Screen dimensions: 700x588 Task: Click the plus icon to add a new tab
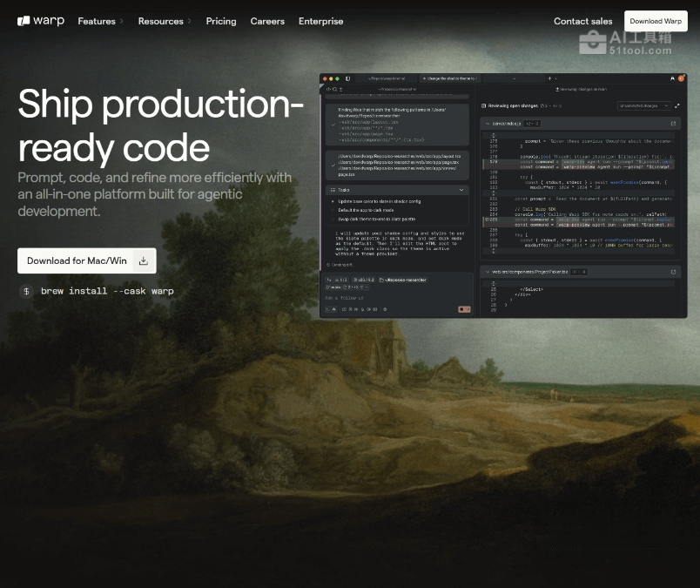pyautogui.click(x=549, y=78)
